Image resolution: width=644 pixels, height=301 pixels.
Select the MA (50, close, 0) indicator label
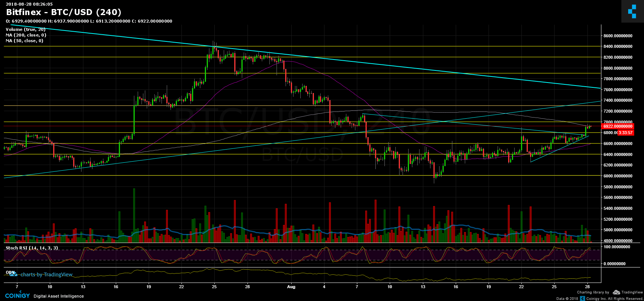[25, 41]
